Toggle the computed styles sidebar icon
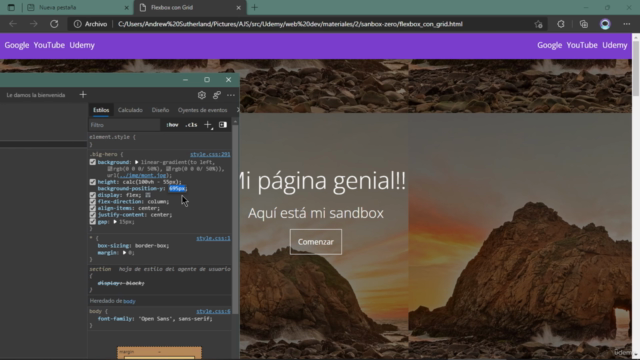 click(x=223, y=125)
